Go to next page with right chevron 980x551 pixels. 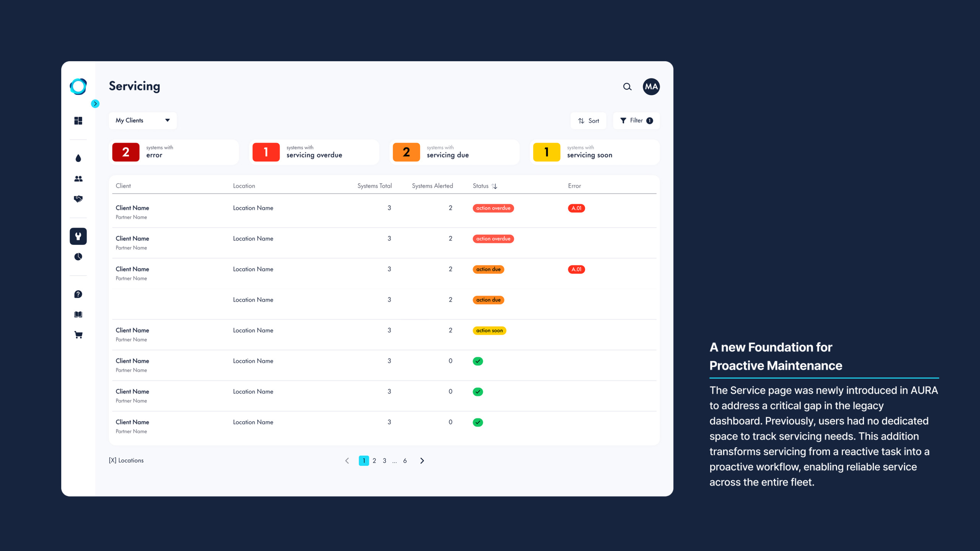coord(422,461)
